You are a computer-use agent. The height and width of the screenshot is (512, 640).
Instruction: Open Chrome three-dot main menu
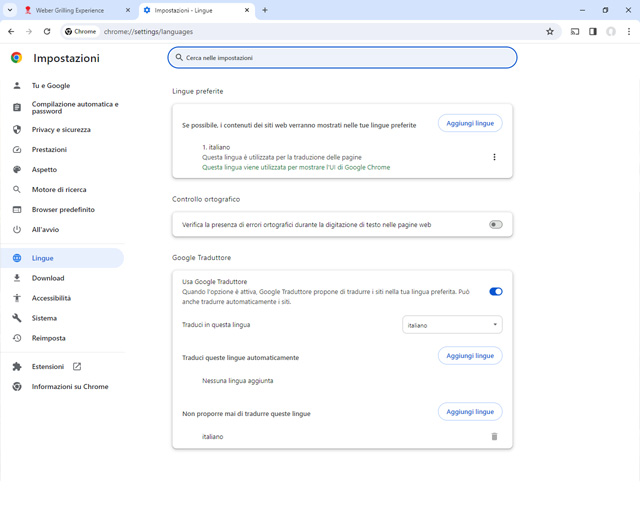click(629, 31)
